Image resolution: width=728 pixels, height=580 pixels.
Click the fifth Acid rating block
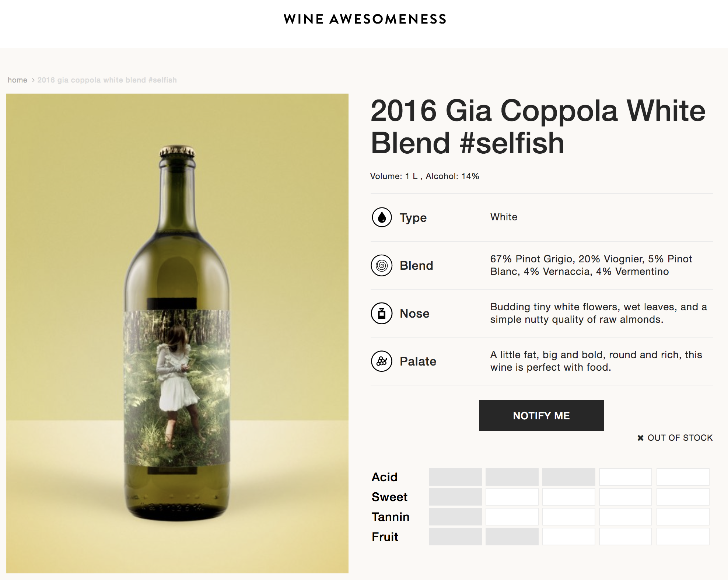[683, 477]
